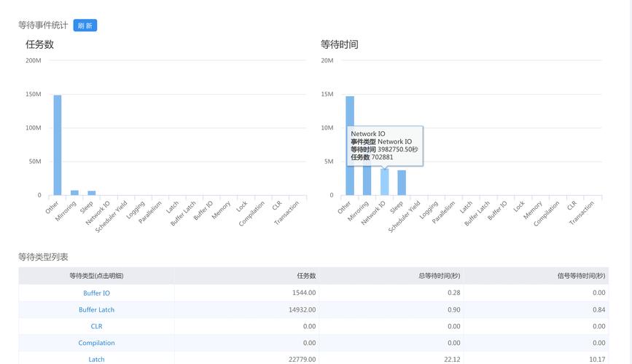The height and width of the screenshot is (364, 632).
Task: Click the Other bar in 任务数 chart
Action: pyautogui.click(x=58, y=146)
